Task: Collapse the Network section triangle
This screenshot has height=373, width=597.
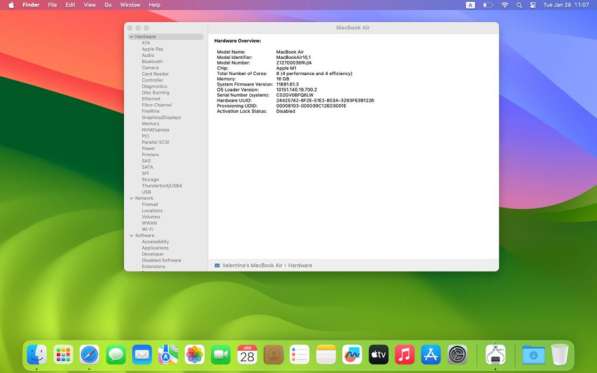Action: [131, 198]
